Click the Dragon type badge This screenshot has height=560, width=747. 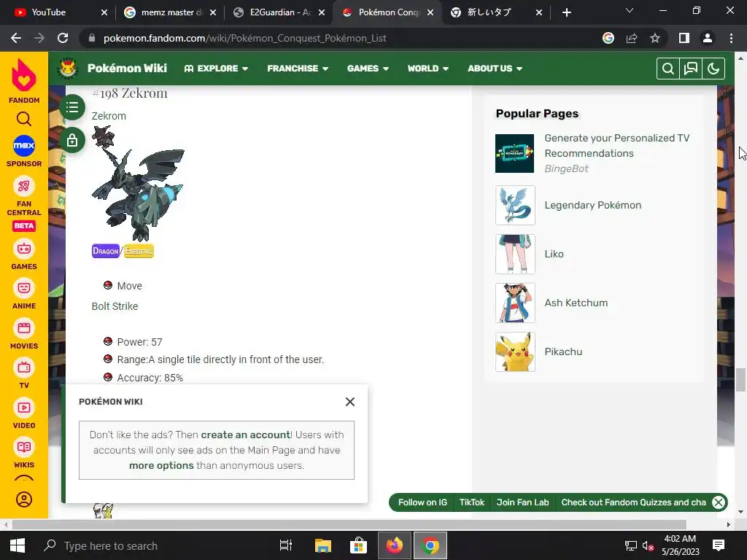(x=106, y=251)
